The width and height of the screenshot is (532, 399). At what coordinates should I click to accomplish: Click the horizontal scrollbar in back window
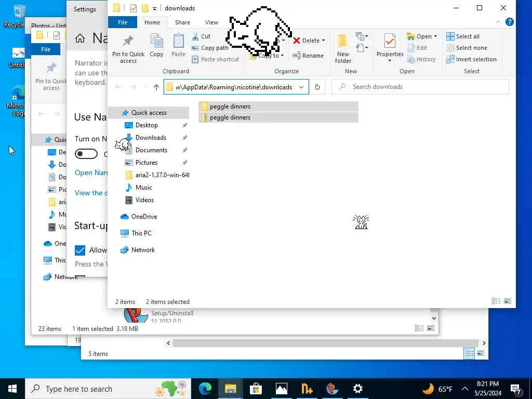pyautogui.click(x=325, y=343)
